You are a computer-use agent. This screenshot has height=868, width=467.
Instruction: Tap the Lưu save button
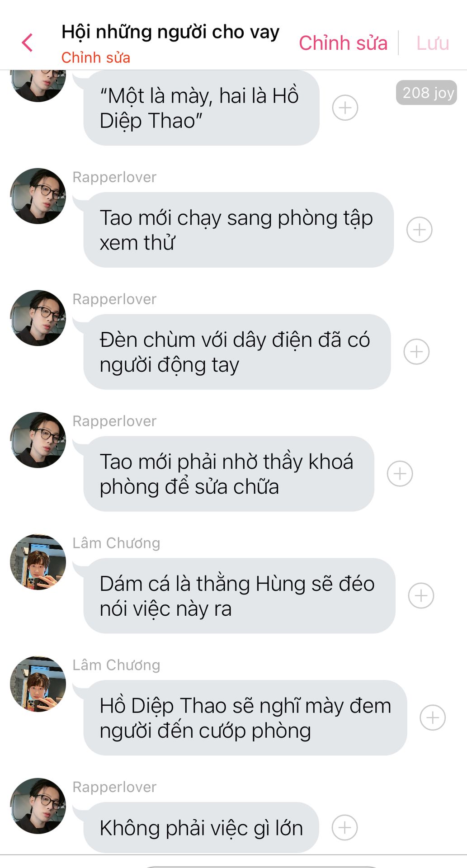pos(433,43)
